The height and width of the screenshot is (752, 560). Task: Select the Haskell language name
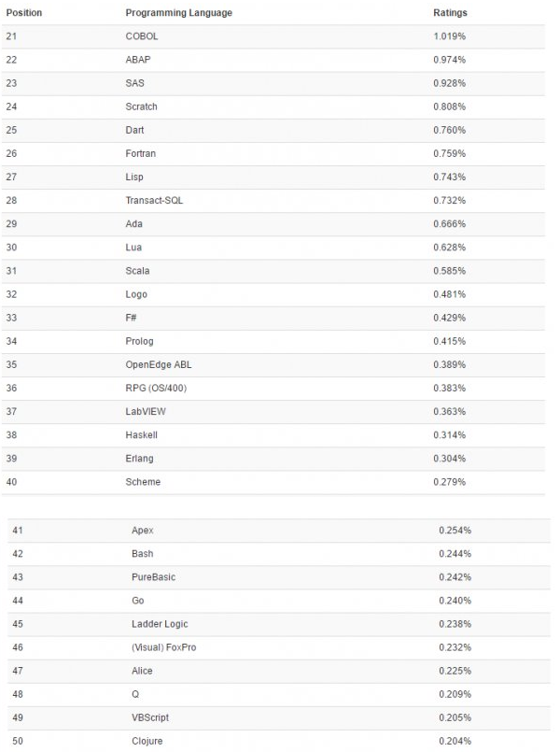click(x=142, y=435)
